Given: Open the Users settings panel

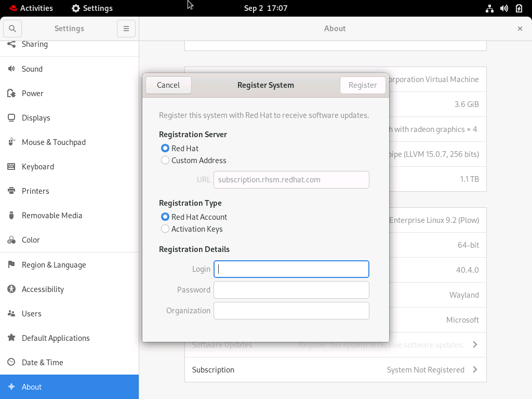Looking at the screenshot, I should 69,313.
